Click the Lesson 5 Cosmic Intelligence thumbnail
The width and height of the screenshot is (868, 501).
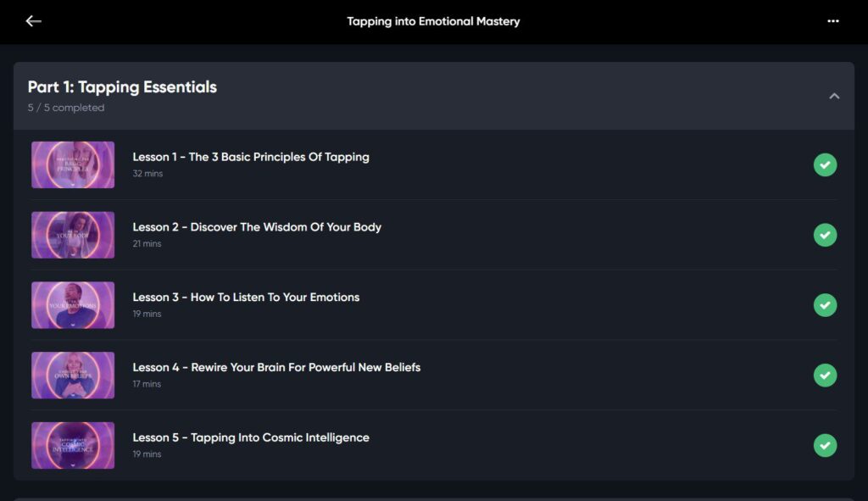tap(73, 445)
